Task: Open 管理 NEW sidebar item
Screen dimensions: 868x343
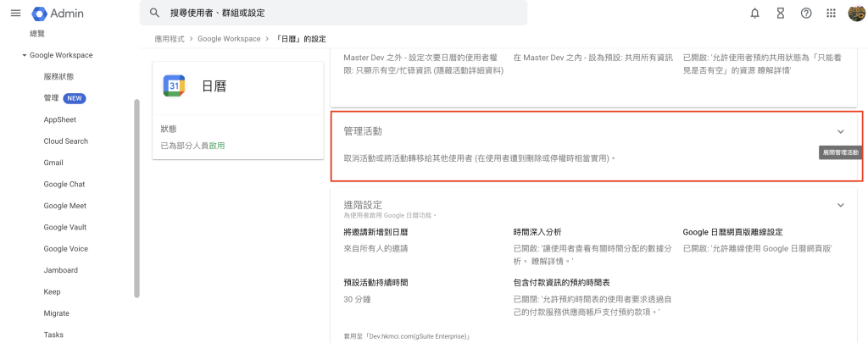Action: pos(64,98)
